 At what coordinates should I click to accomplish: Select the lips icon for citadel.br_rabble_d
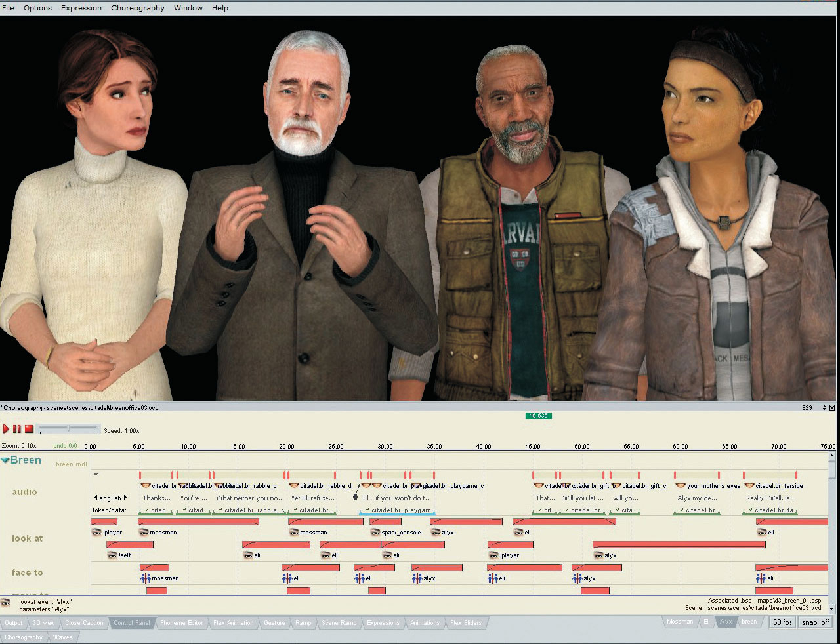tap(294, 486)
